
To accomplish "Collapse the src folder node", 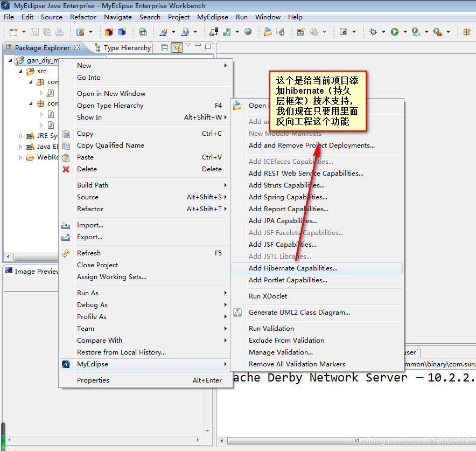I will tap(20, 71).
